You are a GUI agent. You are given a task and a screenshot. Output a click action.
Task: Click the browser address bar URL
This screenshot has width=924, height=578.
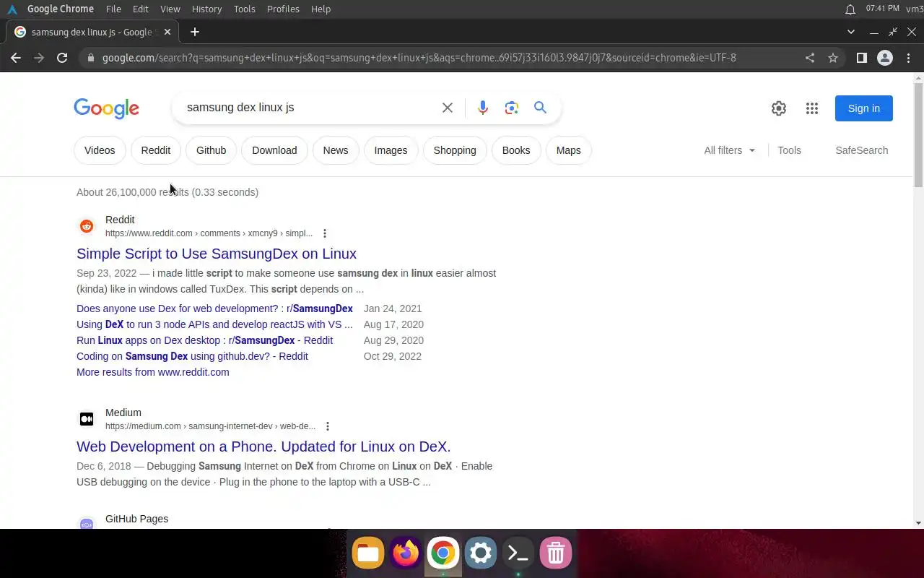(x=419, y=58)
